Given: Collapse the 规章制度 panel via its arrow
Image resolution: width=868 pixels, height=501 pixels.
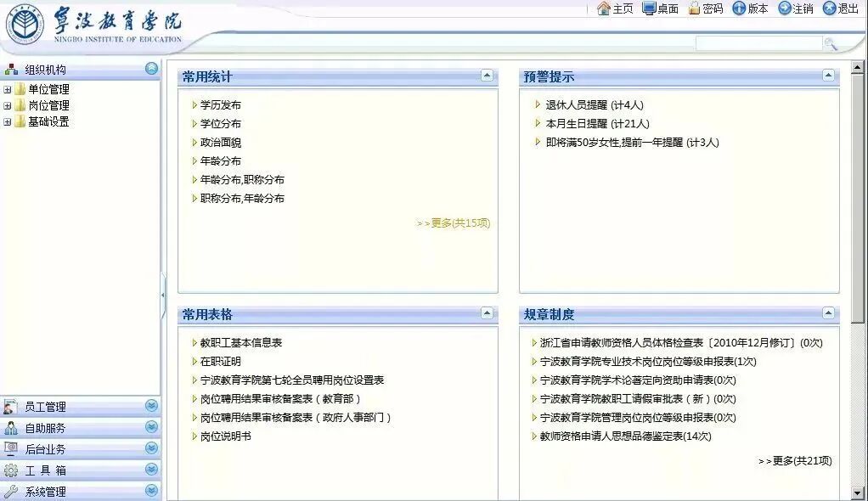Looking at the screenshot, I should tap(826, 314).
